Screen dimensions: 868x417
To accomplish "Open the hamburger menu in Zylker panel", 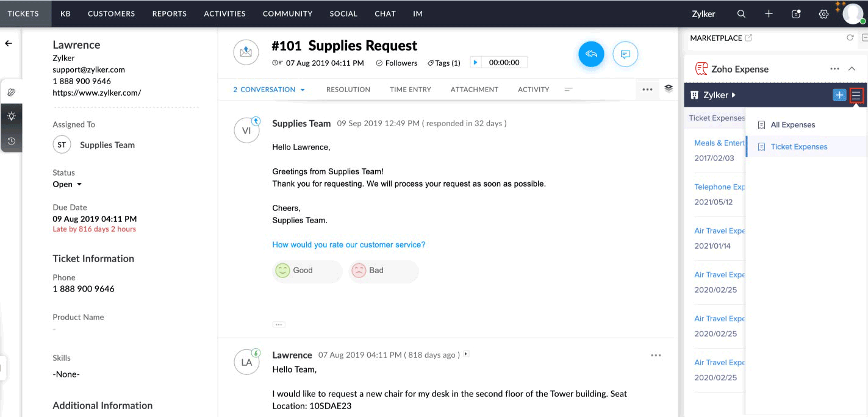I will [856, 95].
